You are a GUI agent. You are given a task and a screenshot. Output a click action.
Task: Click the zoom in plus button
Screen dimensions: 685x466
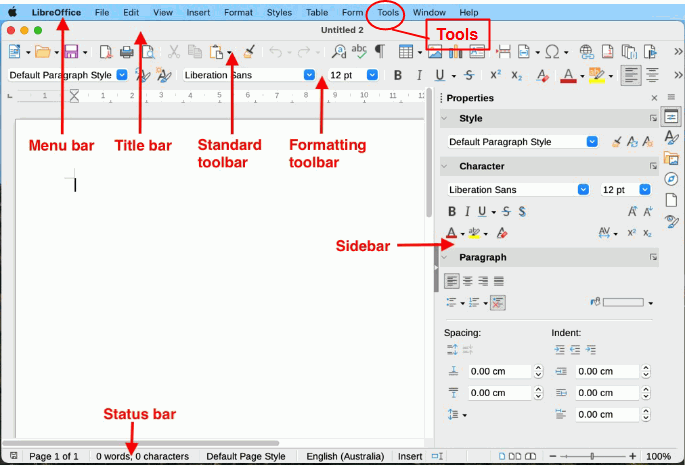point(632,456)
